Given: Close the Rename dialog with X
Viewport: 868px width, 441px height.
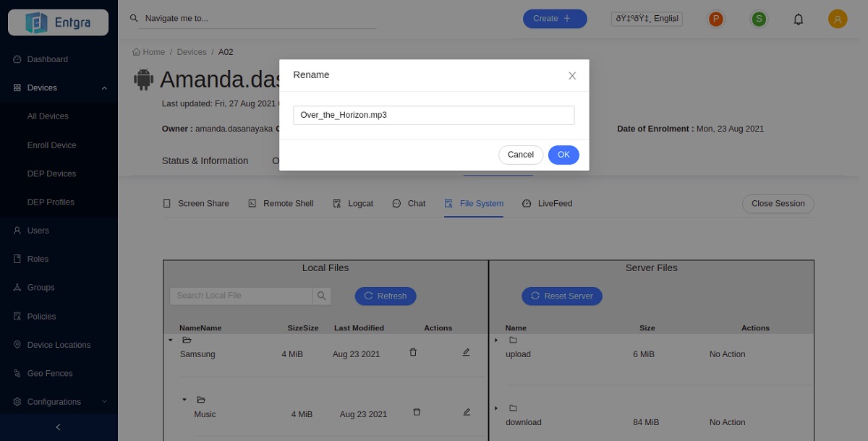Looking at the screenshot, I should [x=572, y=76].
